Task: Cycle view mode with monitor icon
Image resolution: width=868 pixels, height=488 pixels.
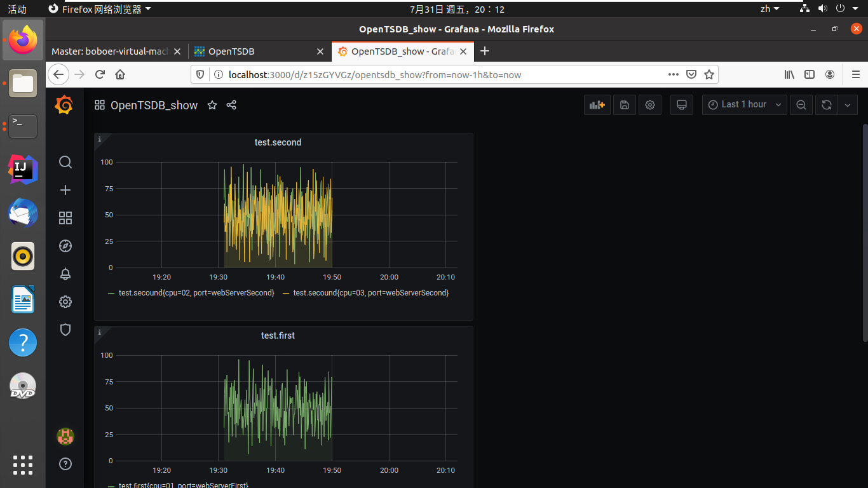Action: (x=682, y=105)
